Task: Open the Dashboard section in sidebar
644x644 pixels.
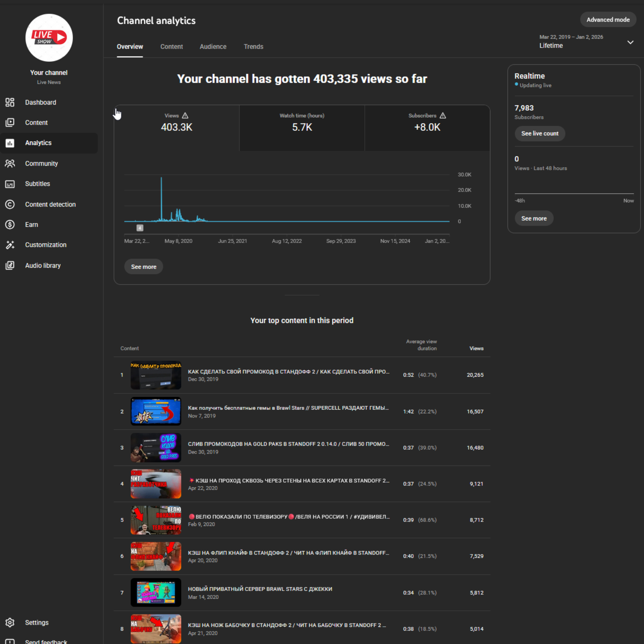Action: pos(41,102)
